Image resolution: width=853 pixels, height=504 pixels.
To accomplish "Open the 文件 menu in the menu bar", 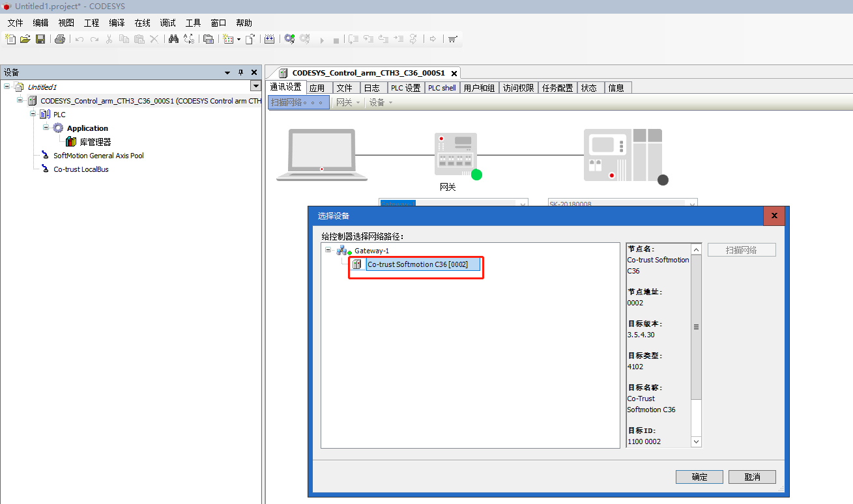I will tap(15, 23).
